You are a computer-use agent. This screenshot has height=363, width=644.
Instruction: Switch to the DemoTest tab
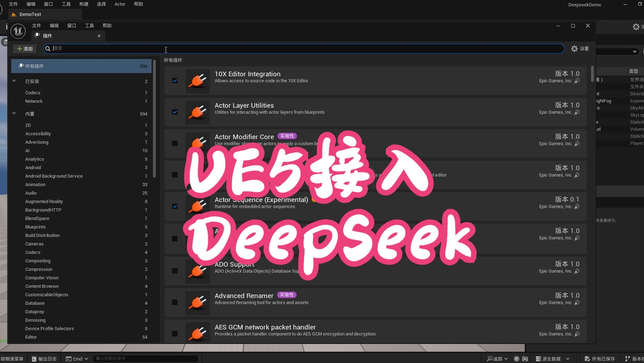(30, 14)
